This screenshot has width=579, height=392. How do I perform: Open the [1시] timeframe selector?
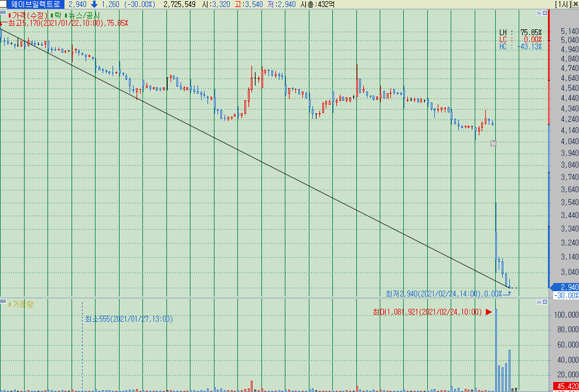[562, 5]
